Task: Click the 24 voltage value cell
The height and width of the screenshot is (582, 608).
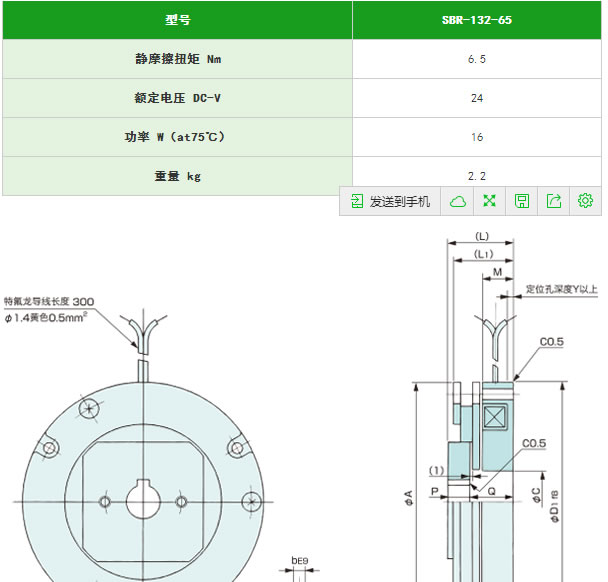Action: (x=477, y=98)
